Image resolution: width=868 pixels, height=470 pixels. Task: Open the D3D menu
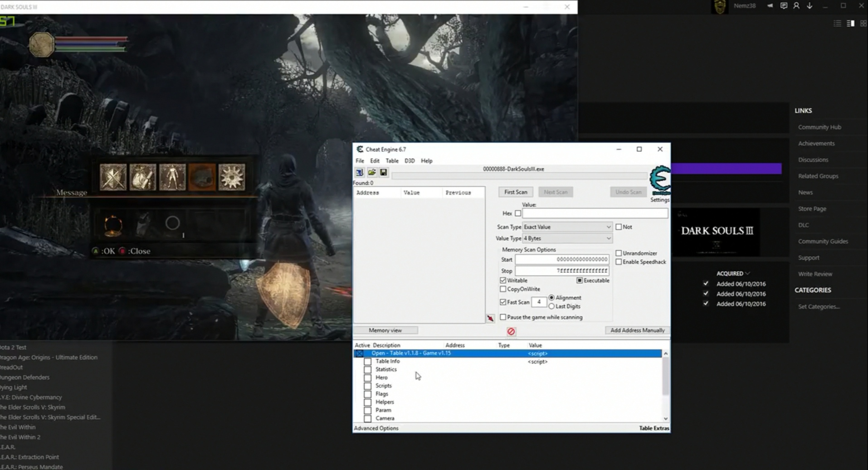(x=410, y=160)
